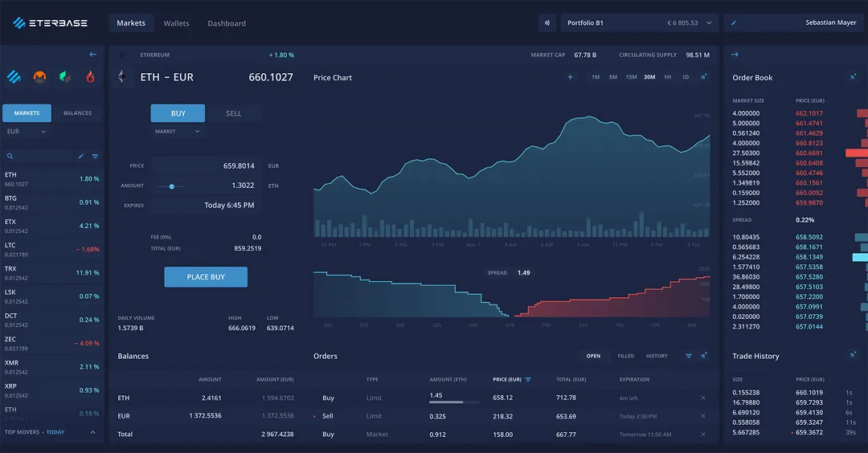
Task: Select BTG market row
Action: click(x=51, y=202)
